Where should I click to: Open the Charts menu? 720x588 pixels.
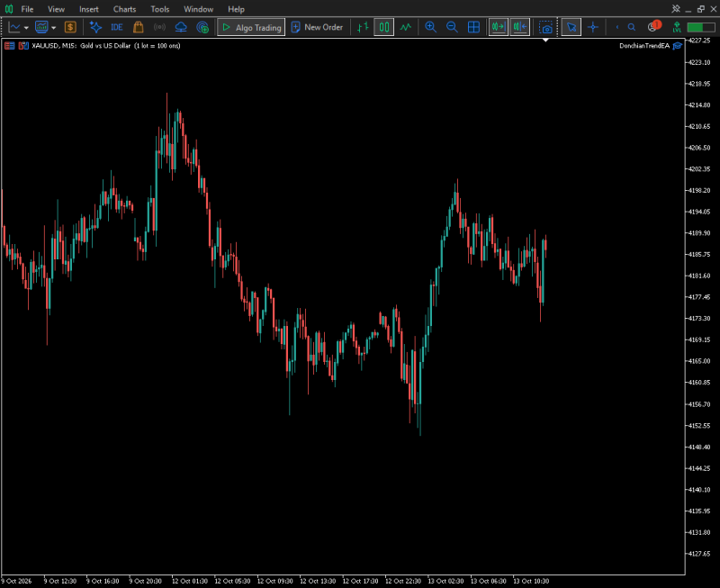point(124,9)
